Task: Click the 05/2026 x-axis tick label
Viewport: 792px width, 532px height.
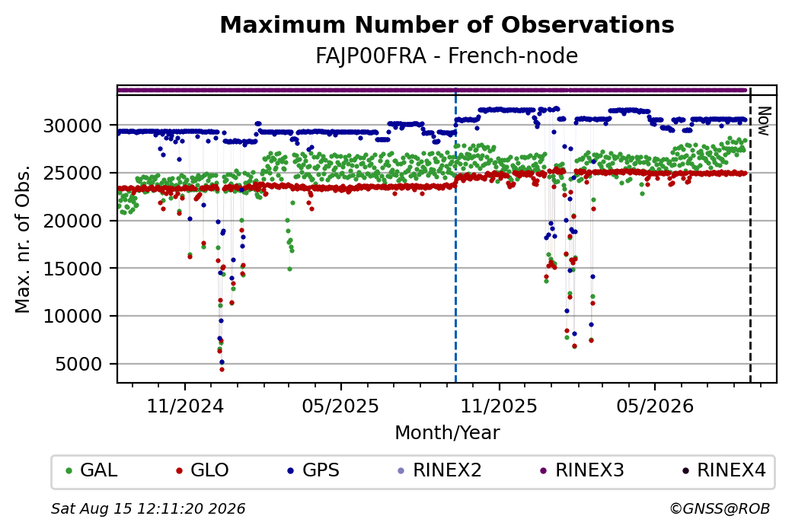Action: click(655, 406)
